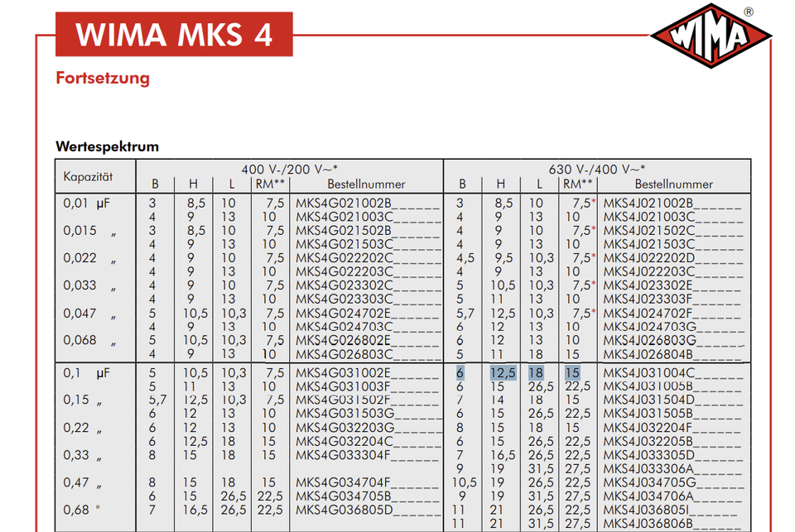The image size is (795, 532).
Task: Click the Bestellnummer header in the 630 V section
Action: click(x=673, y=184)
